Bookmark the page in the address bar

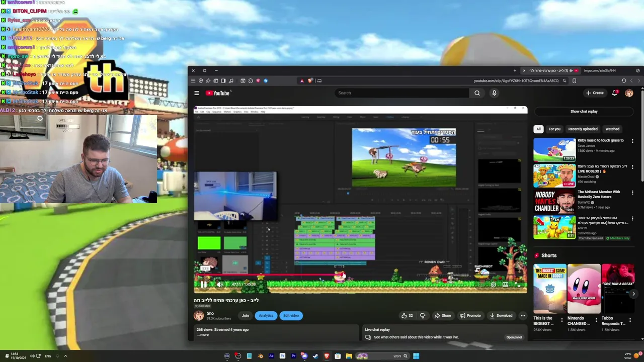pos(574,80)
